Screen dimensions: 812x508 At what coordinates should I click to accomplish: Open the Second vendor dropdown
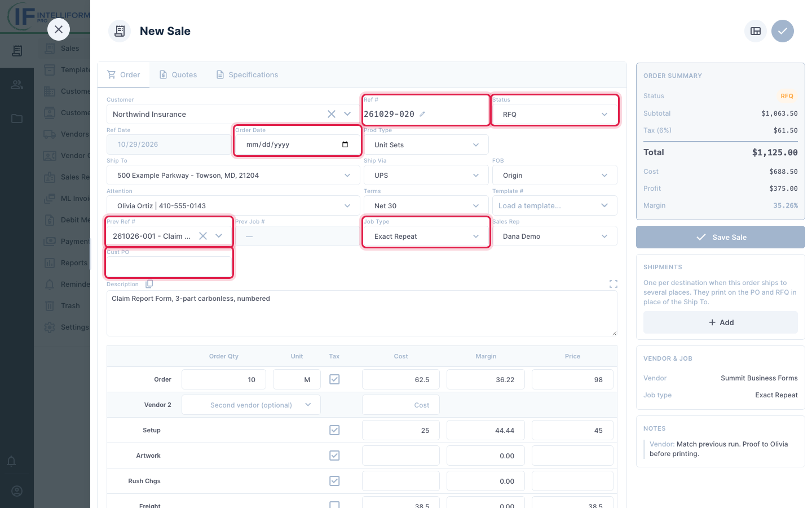click(x=251, y=405)
